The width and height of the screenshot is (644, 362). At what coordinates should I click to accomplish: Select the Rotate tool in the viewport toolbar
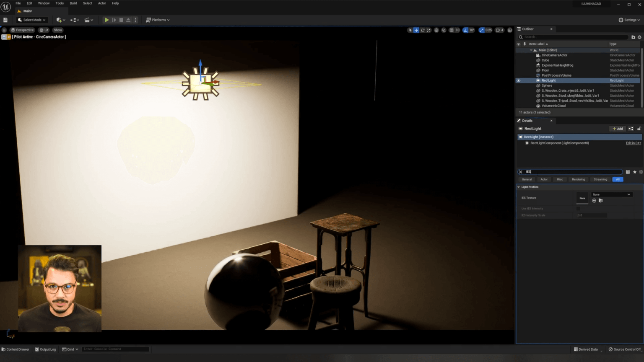[x=422, y=30]
